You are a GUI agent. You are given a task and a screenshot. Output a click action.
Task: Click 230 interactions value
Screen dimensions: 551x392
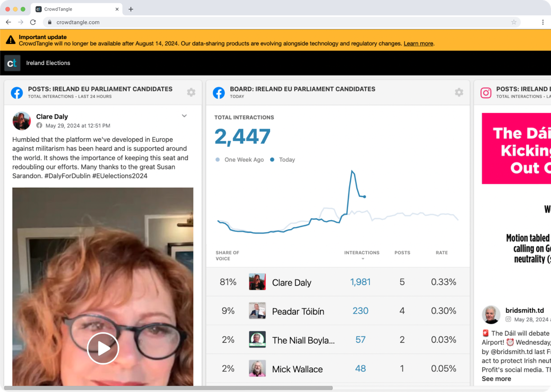(x=361, y=311)
